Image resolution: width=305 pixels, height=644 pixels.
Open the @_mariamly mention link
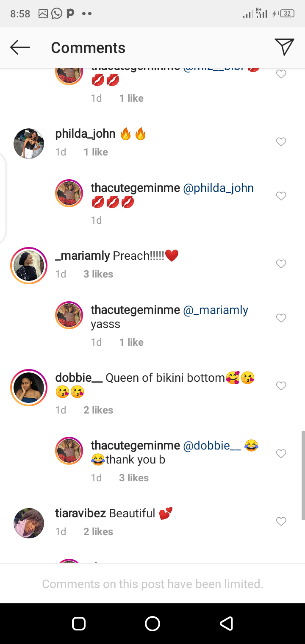click(216, 310)
